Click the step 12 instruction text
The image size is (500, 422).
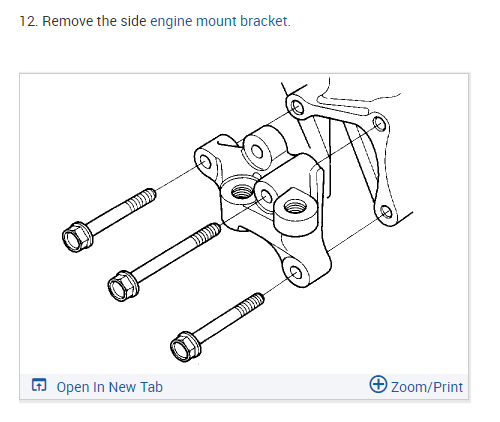155,21
